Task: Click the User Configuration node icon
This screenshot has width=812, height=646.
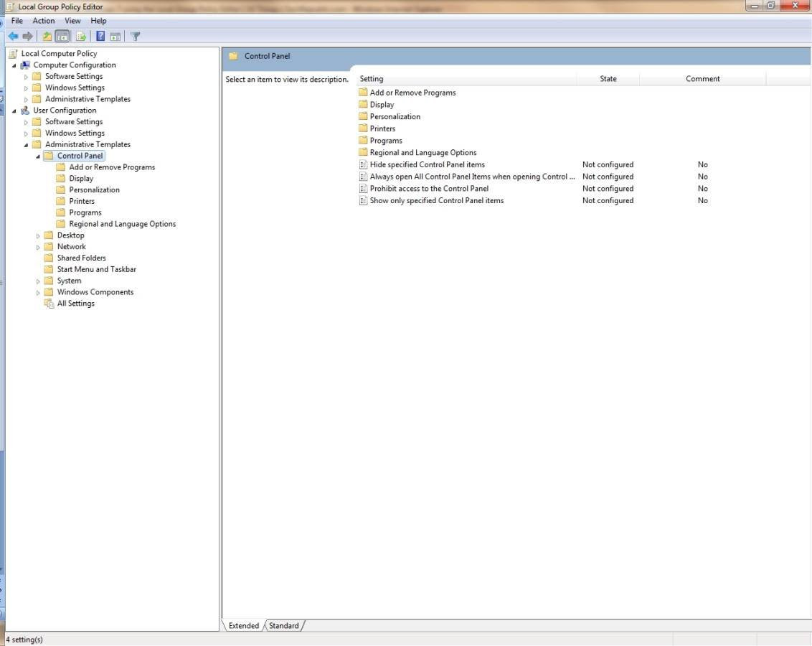Action: coord(25,111)
